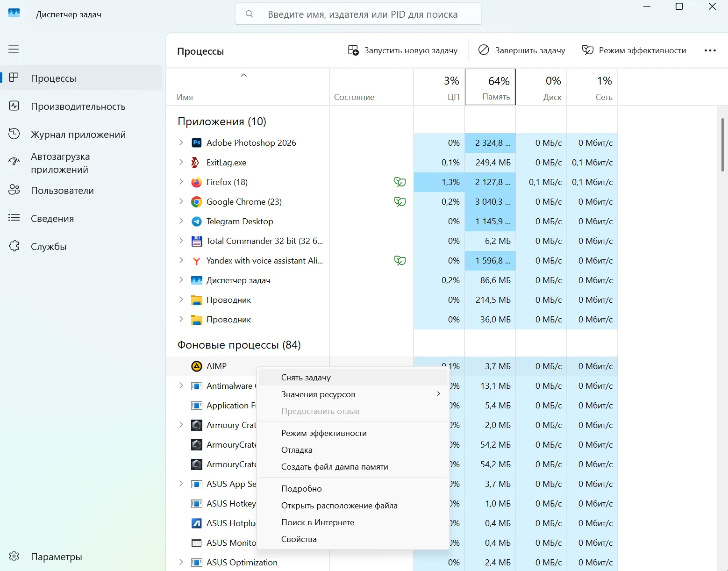Image resolution: width=728 pixels, height=571 pixels.
Task: Sort by Имя column header
Action: [x=248, y=87]
